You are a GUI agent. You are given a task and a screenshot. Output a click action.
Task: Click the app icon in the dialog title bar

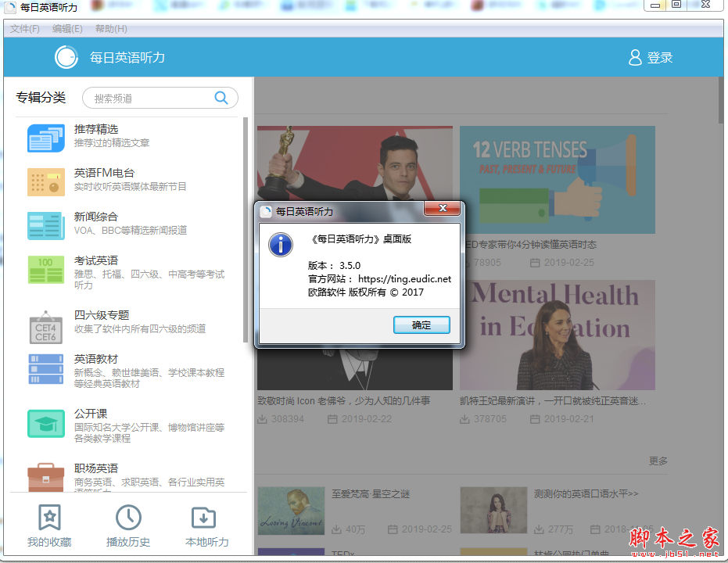tap(266, 212)
